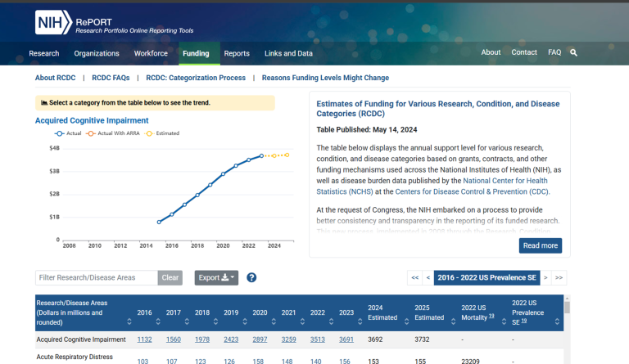Click the 2025 estimated chart point
The height and width of the screenshot is (364, 629).
point(287,155)
